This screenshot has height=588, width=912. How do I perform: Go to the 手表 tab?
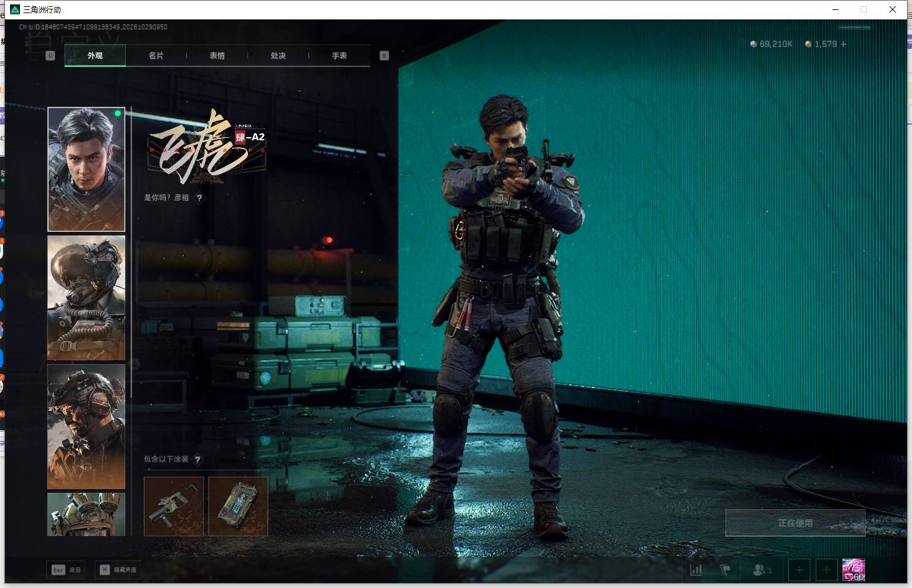tap(339, 56)
